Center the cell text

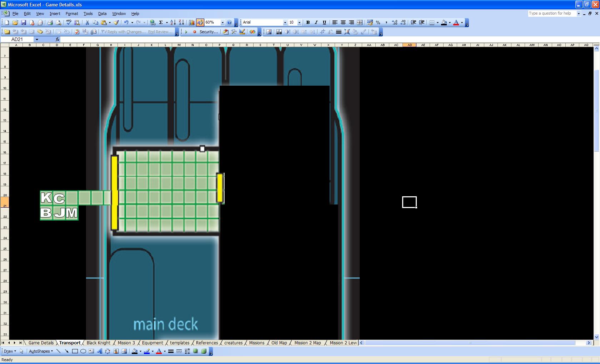click(343, 22)
